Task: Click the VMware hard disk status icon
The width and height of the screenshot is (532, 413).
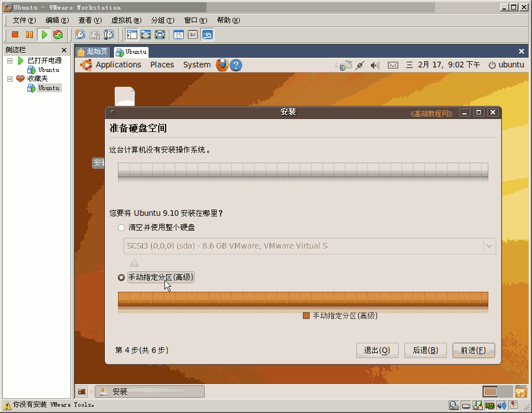Action: tap(466, 406)
